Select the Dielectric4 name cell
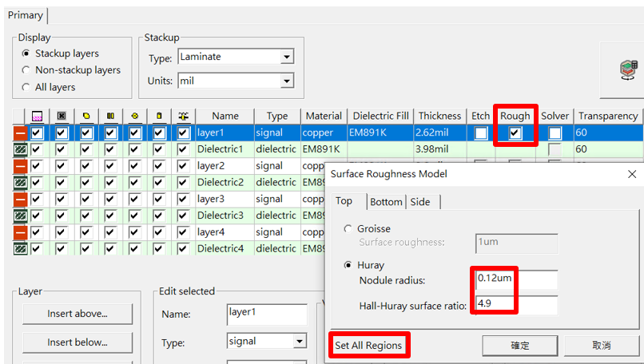This screenshot has width=644, height=364. 225,249
